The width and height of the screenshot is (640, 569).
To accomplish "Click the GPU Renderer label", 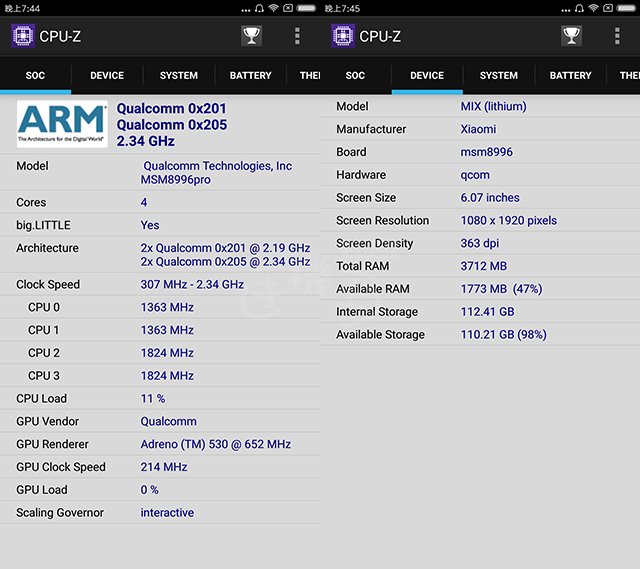I will click(52, 445).
